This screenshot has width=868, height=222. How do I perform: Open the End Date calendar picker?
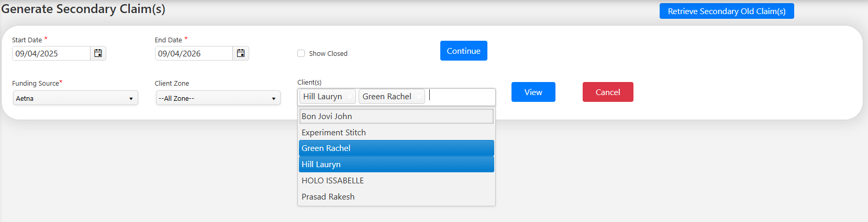(241, 53)
